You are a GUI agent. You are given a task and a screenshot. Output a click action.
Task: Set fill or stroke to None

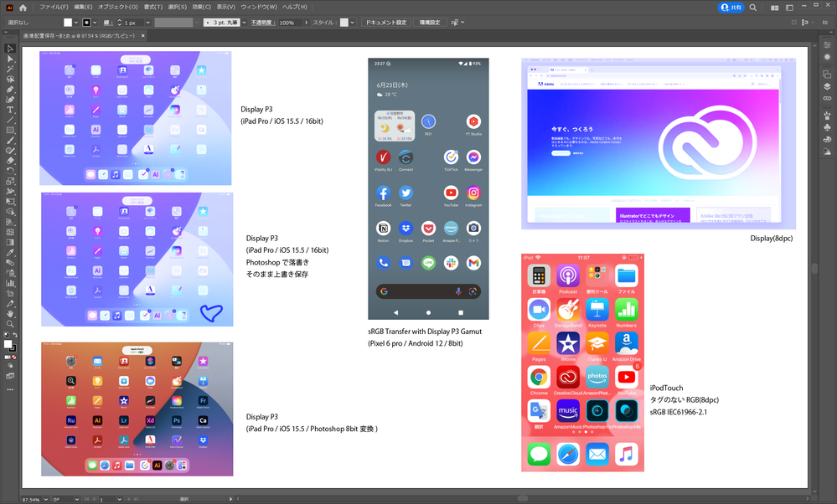click(x=14, y=357)
